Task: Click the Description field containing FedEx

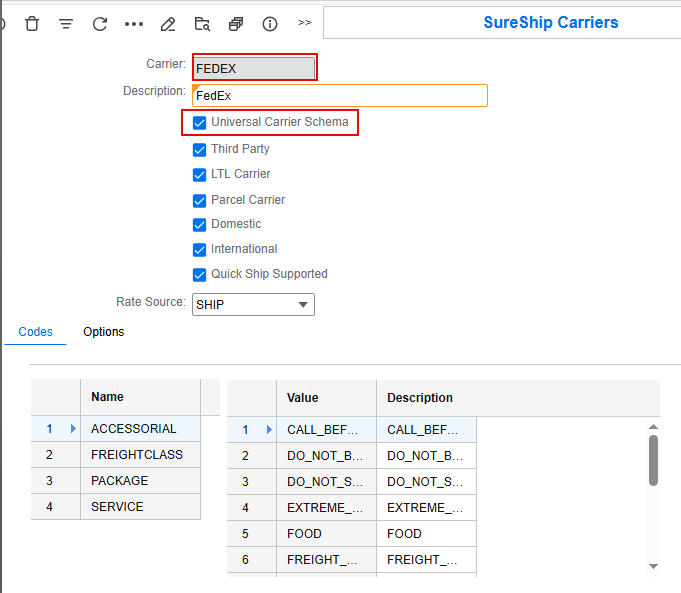Action: point(339,95)
